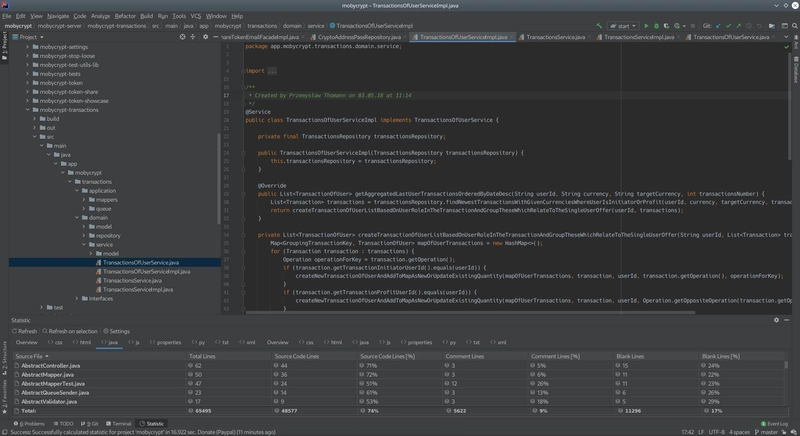Click the Git rollback undo icon

tap(759, 25)
